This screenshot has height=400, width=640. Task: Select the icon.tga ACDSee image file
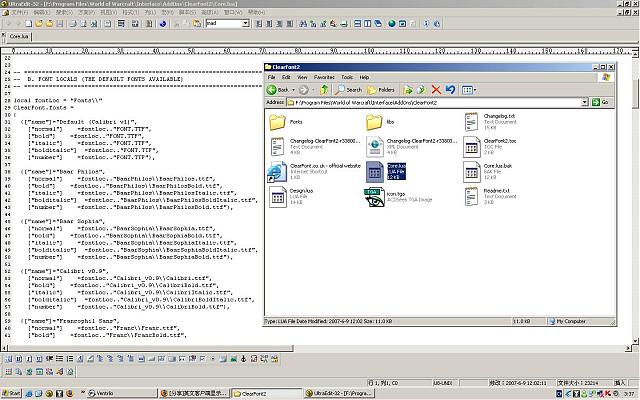[x=398, y=197]
